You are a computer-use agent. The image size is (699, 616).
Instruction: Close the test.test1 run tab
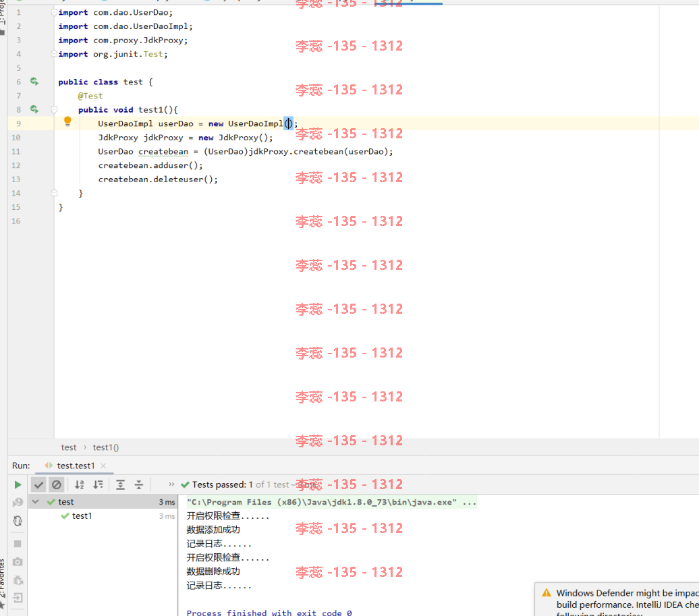point(103,466)
